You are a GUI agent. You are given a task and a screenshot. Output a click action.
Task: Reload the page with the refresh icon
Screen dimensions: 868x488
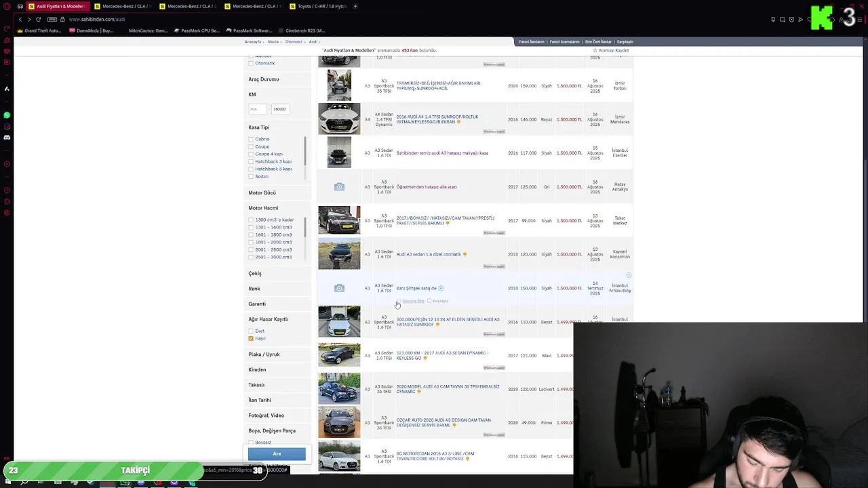tap(39, 19)
